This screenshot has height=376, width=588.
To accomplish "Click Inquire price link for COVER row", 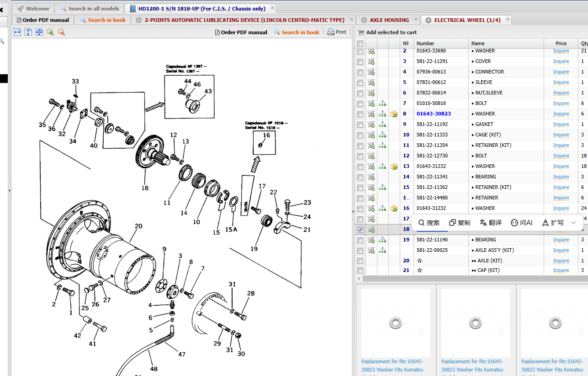I will 561,62.
